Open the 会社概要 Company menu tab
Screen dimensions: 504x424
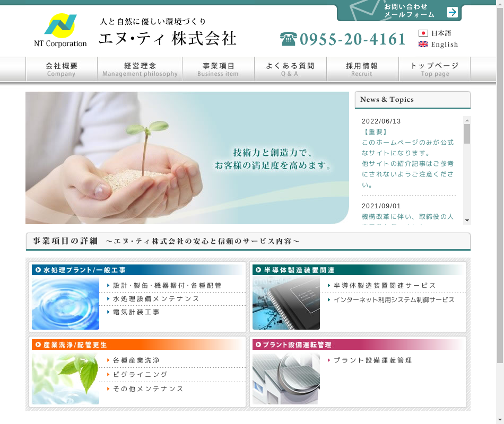pyautogui.click(x=62, y=69)
